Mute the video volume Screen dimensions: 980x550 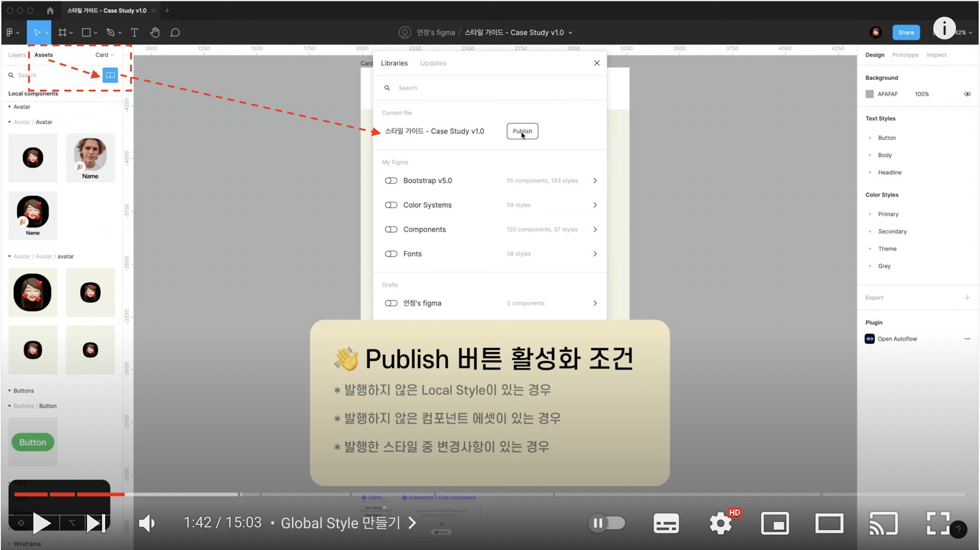pyautogui.click(x=147, y=523)
